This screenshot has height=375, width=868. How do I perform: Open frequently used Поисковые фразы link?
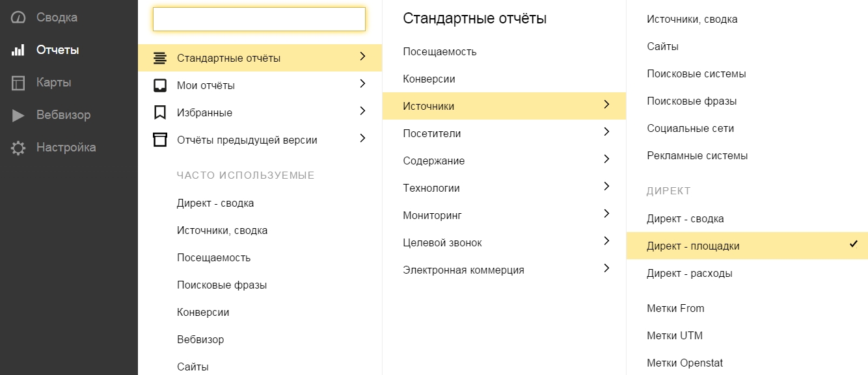(222, 285)
